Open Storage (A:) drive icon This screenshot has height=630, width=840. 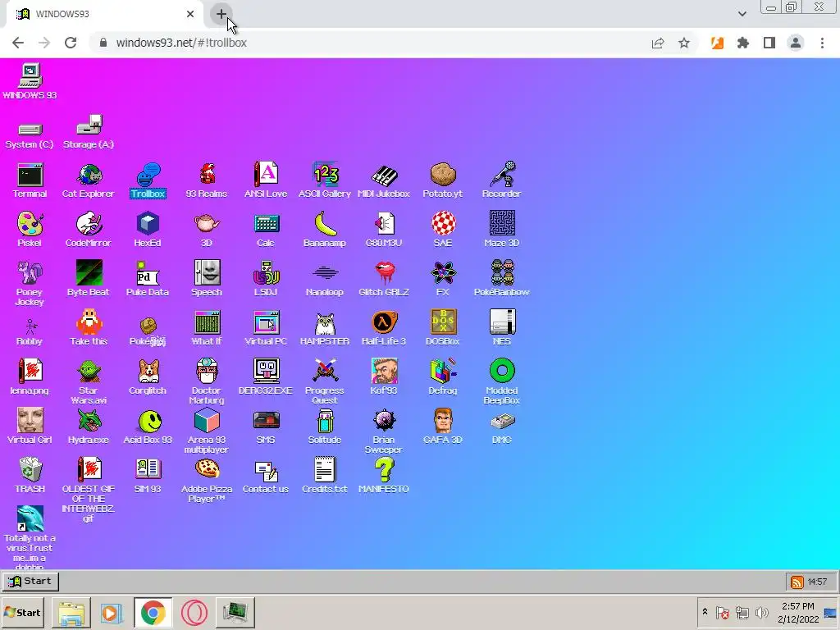click(89, 132)
